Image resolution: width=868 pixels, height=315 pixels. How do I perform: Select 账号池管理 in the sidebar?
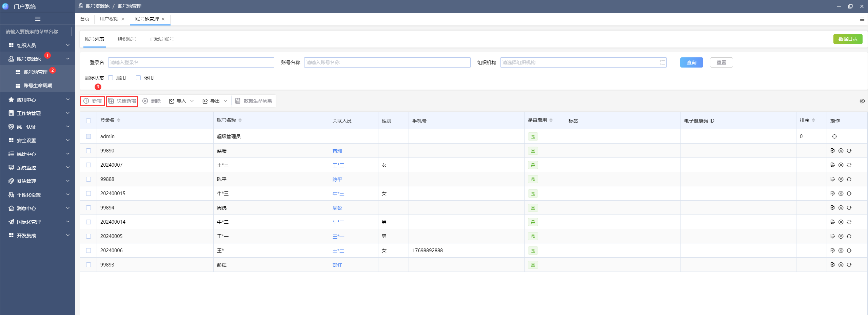click(38, 72)
